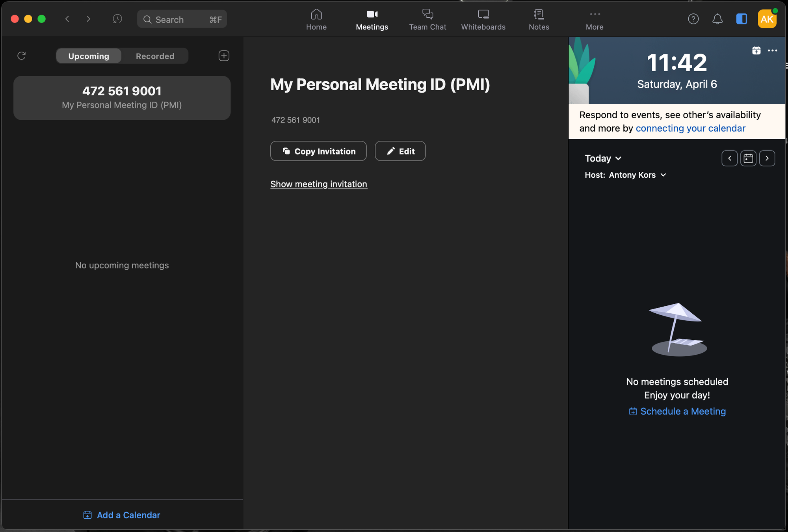Screen dimensions: 788x532
Task: Click the calendar day view icon
Action: tap(748, 158)
